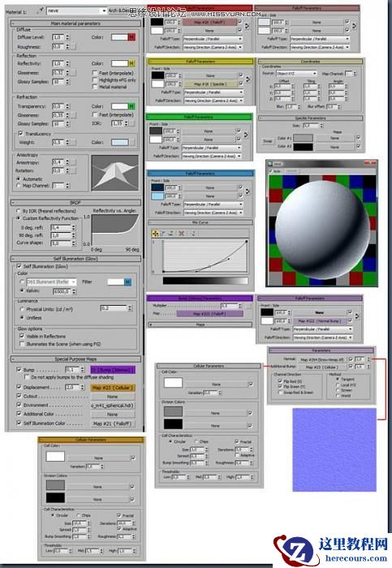Swap front/side colors in the blue Falloff panel
The height and width of the screenshot is (568, 392).
click(x=248, y=191)
